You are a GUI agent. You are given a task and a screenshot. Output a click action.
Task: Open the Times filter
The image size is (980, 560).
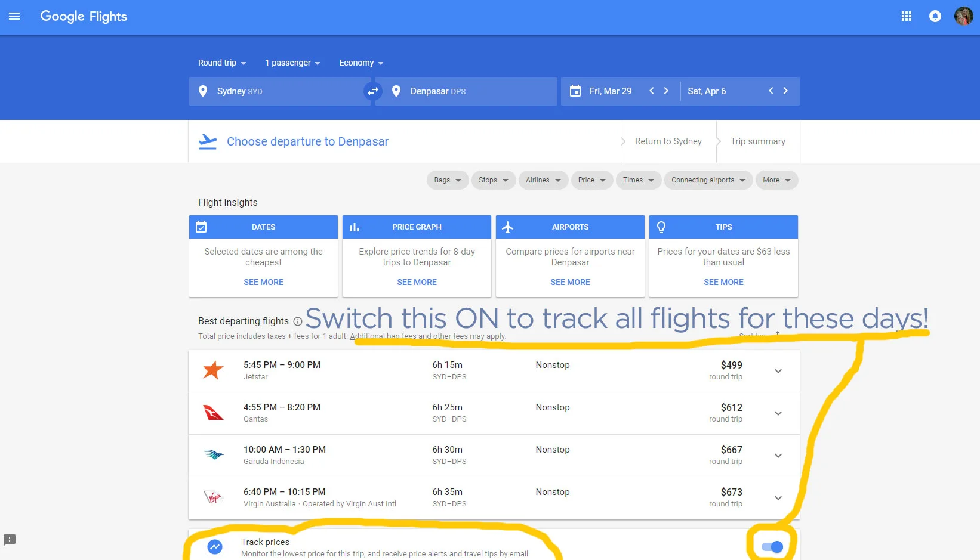[x=639, y=180]
